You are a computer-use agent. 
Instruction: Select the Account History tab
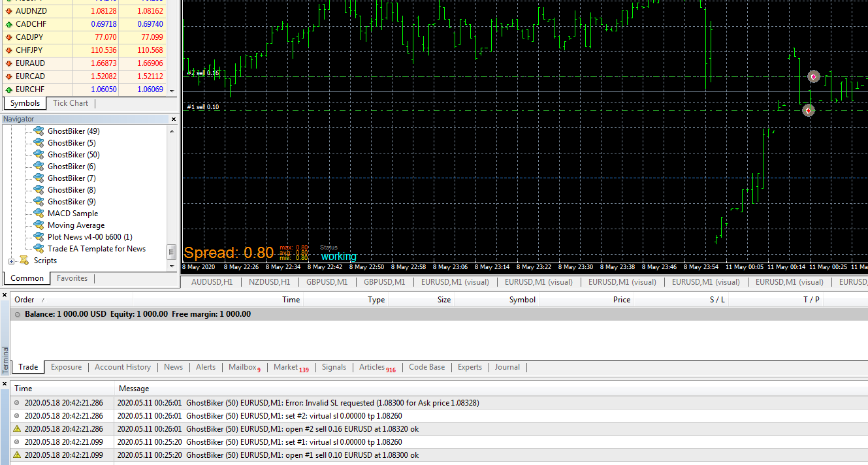123,367
